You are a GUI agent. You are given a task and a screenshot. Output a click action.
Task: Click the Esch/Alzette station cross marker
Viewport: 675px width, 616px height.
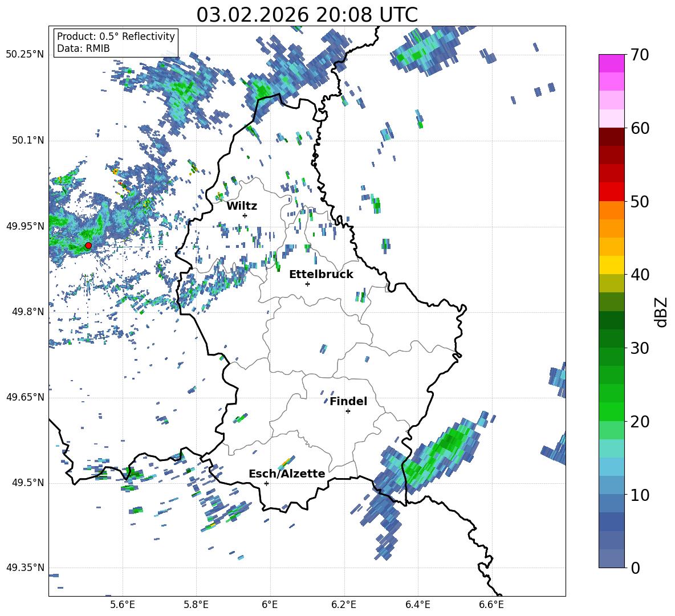coord(266,483)
